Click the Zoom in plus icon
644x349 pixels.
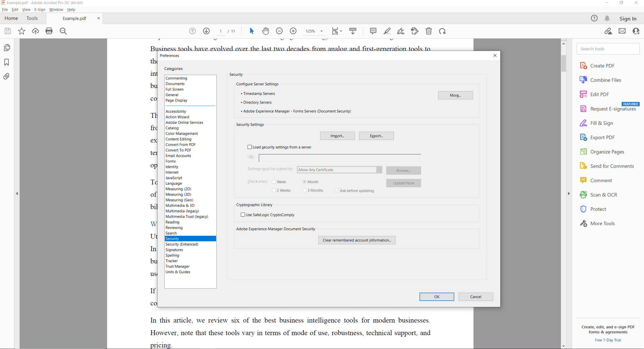[x=293, y=31]
